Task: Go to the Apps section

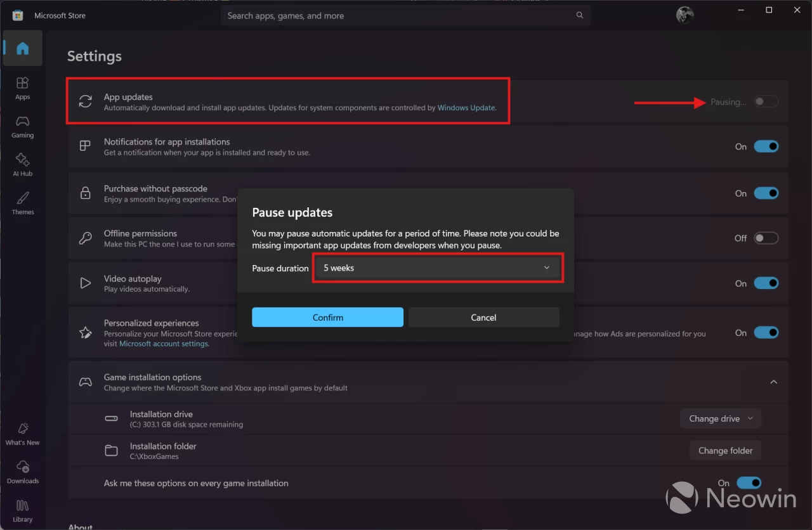Action: [23, 88]
